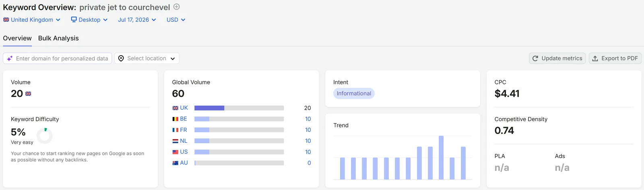Open the United Kingdom country dropdown
Screen dimensions: 644x190
point(32,20)
